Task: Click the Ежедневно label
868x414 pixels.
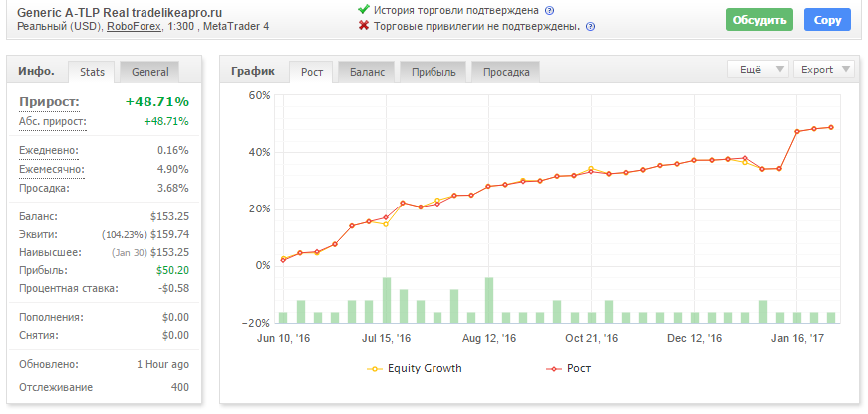Action: [48, 151]
